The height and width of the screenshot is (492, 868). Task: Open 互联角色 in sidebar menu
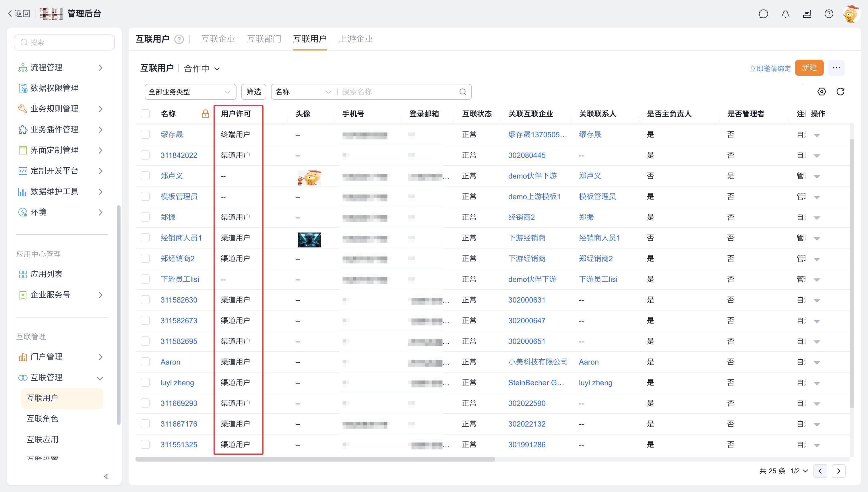(42, 419)
